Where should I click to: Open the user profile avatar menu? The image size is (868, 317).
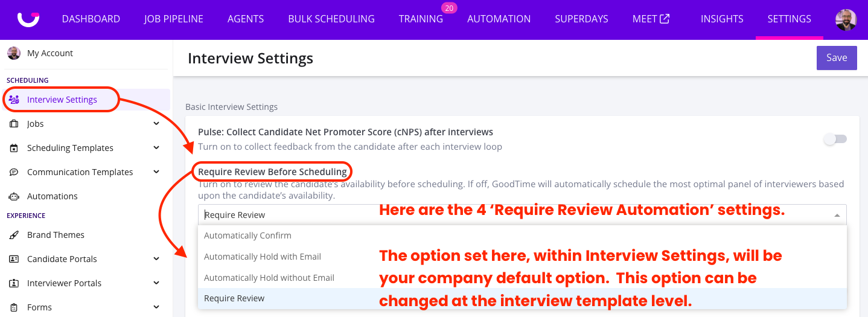pos(846,19)
